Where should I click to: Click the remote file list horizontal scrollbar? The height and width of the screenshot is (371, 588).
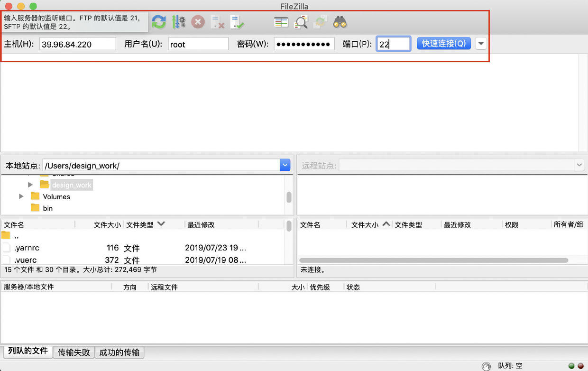point(434,260)
